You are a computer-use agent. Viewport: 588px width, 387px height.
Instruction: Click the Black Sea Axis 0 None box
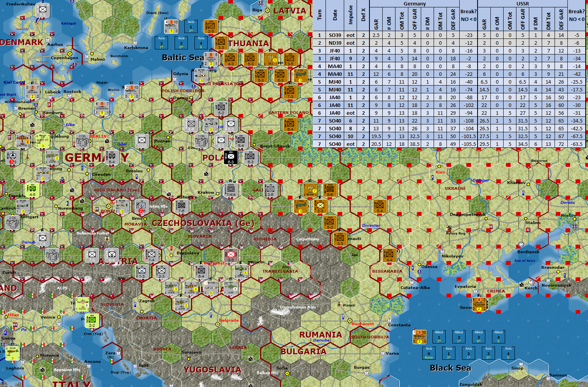tap(429, 353)
